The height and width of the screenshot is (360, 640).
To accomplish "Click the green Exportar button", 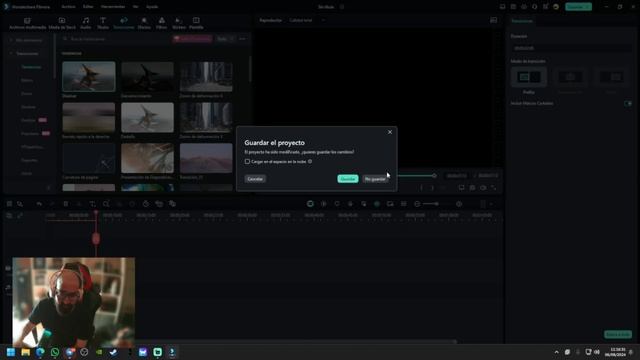I will click(x=578, y=7).
